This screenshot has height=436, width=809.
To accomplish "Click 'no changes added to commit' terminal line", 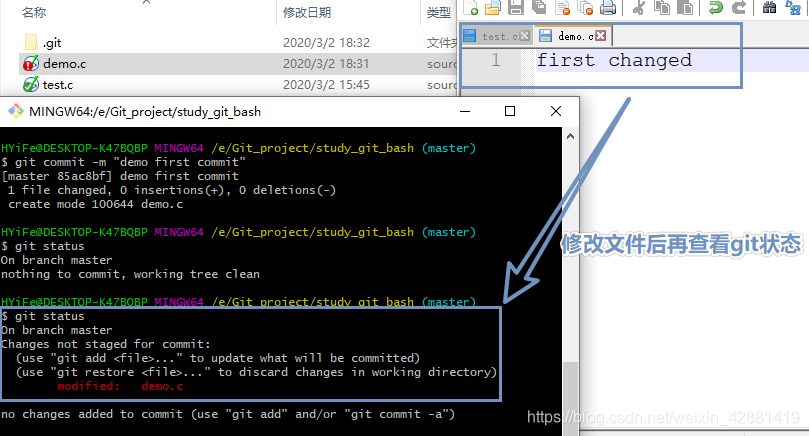I will (x=228, y=414).
